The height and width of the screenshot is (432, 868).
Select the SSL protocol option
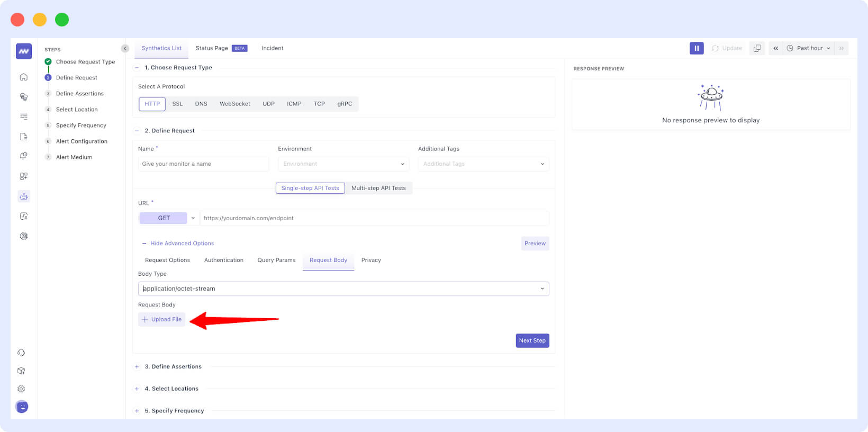tap(177, 104)
